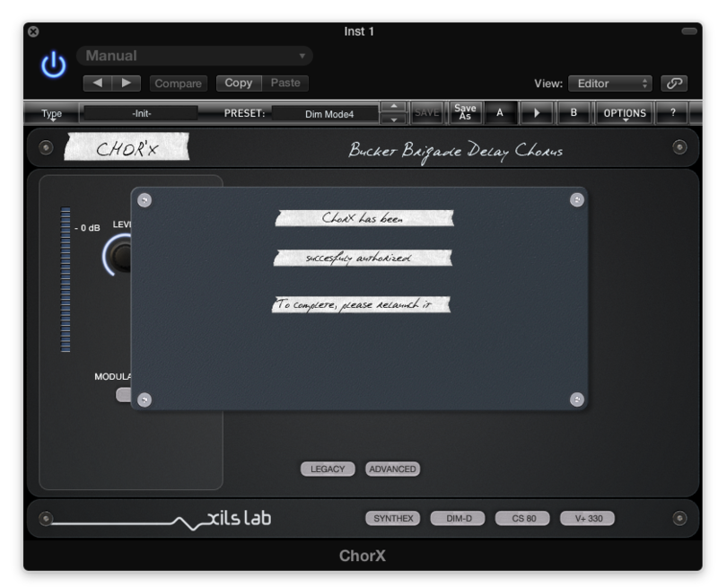
Task: Select the V+ 330 chorus mode
Action: (588, 518)
